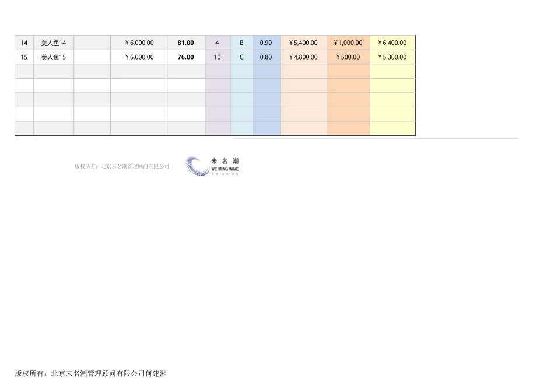Click the ¥5,300.00 total cell
The width and height of the screenshot is (554, 392).
pyautogui.click(x=392, y=57)
